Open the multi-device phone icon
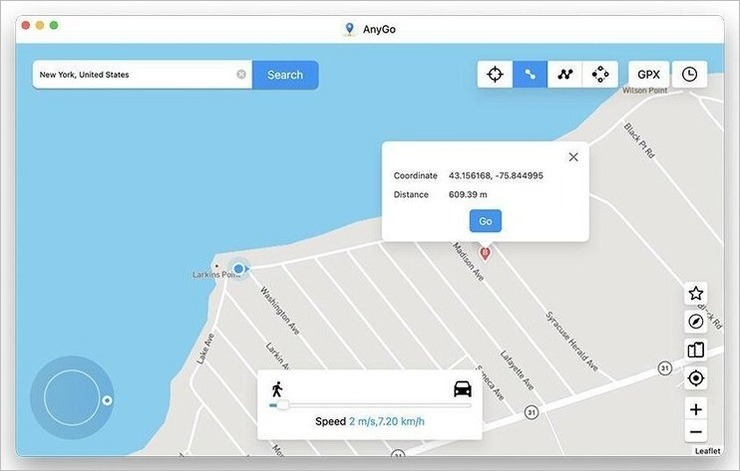Viewport: 740px width, 471px height. tap(696, 350)
